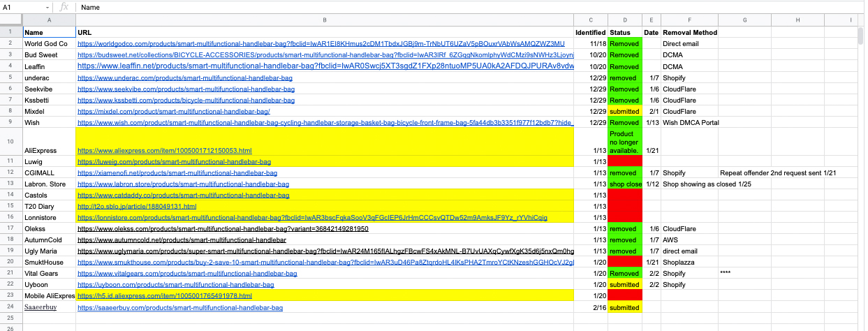Viewport: 868px width, 331px height.
Task: Select the Castols name cell
Action: [x=49, y=196]
